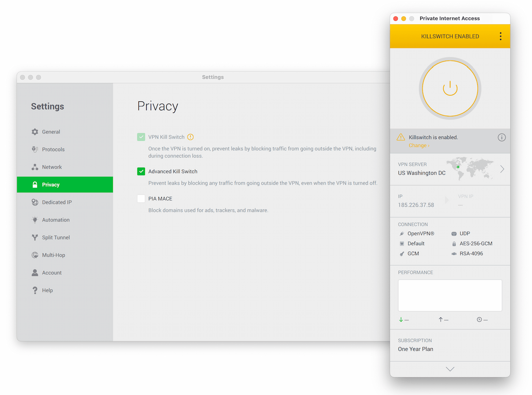
Task: Click the Account person icon
Action: (x=35, y=273)
